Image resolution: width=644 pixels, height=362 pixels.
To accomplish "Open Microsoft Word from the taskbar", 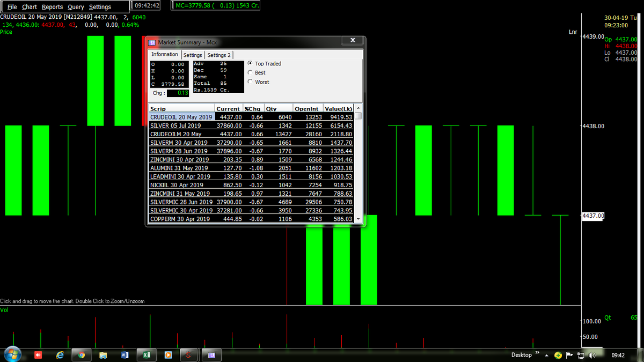I will (x=125, y=354).
